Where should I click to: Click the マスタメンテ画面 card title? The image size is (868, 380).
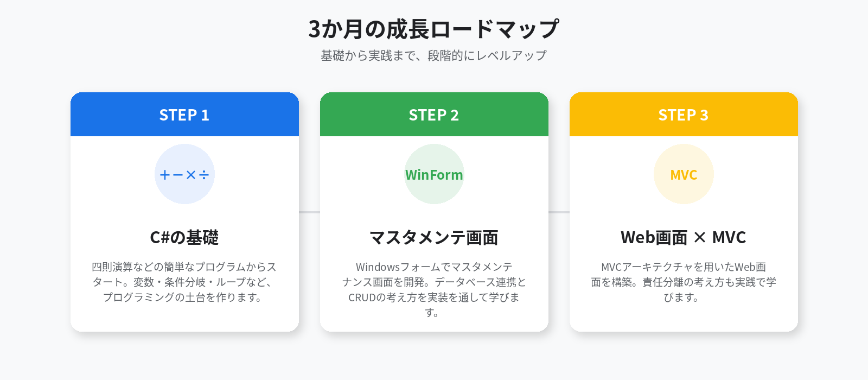tap(434, 237)
